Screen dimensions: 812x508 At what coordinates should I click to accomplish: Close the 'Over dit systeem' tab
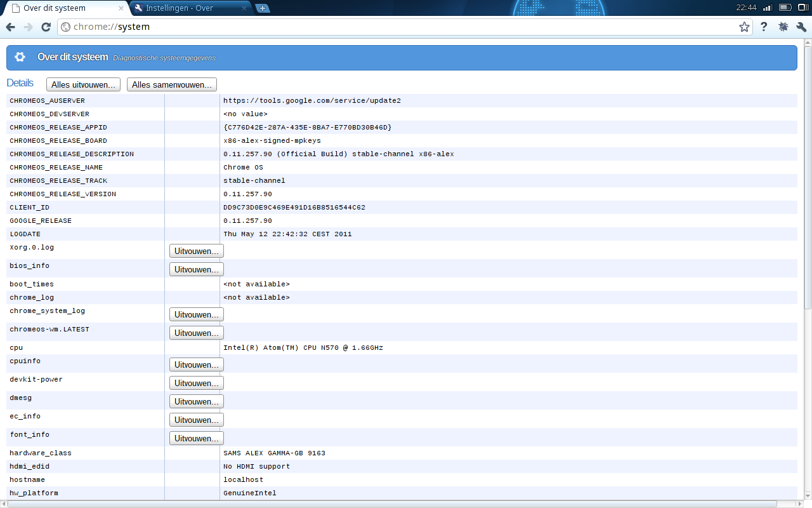(x=121, y=8)
